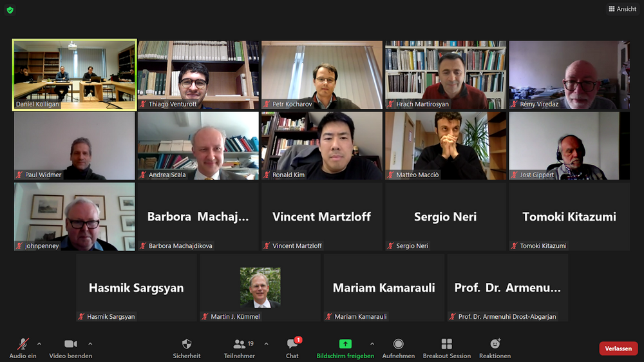Image resolution: width=644 pixels, height=362 pixels.
Task: Click the green encryption shield icon
Action: 10,10
